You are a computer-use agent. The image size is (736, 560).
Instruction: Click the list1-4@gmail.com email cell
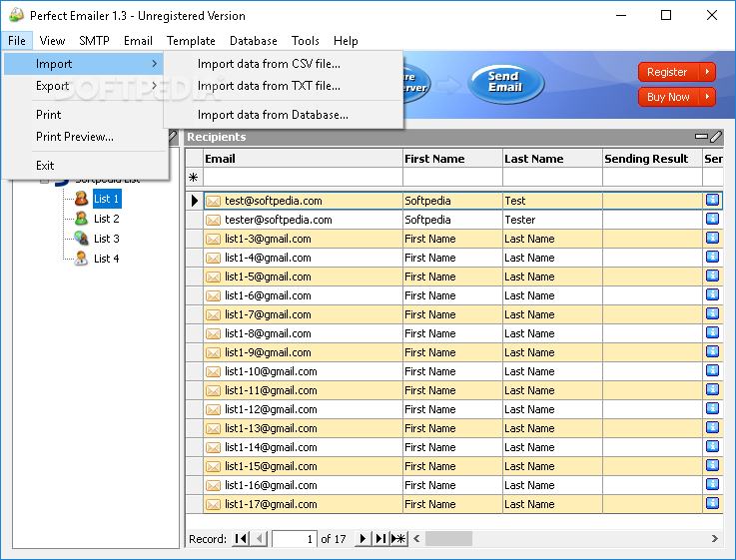tap(303, 258)
